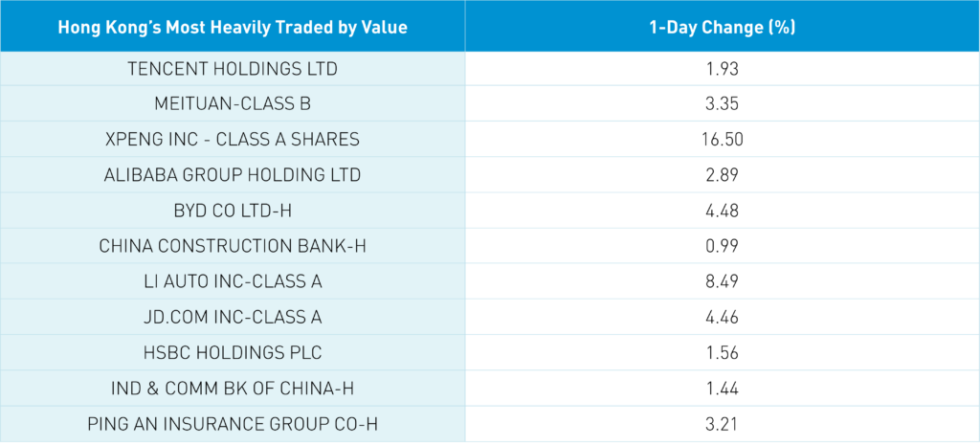The image size is (980, 446).
Task: Select the 8.49 change value
Action: coord(722,281)
